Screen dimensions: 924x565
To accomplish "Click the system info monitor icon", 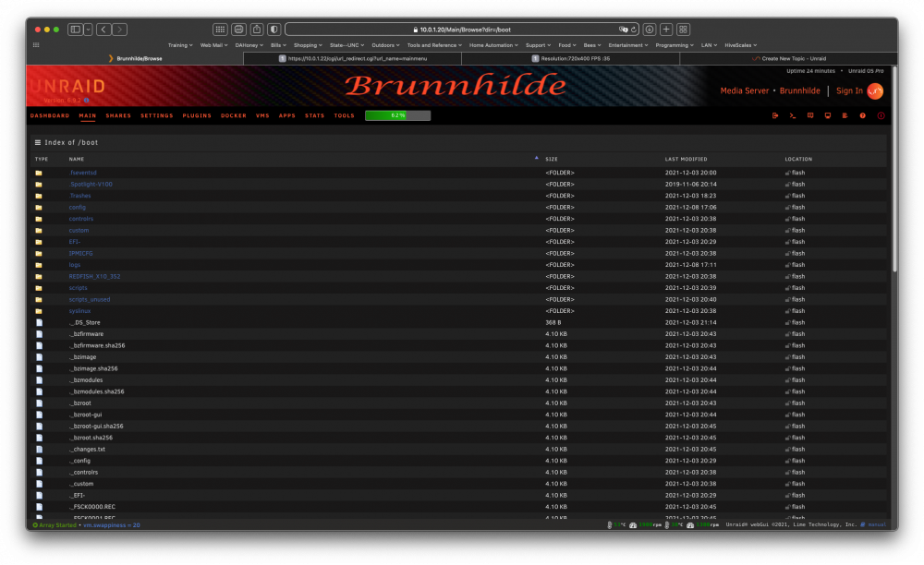I will (x=828, y=116).
